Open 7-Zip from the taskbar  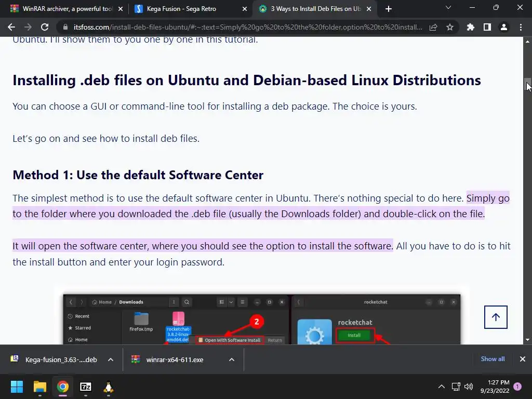(x=86, y=387)
